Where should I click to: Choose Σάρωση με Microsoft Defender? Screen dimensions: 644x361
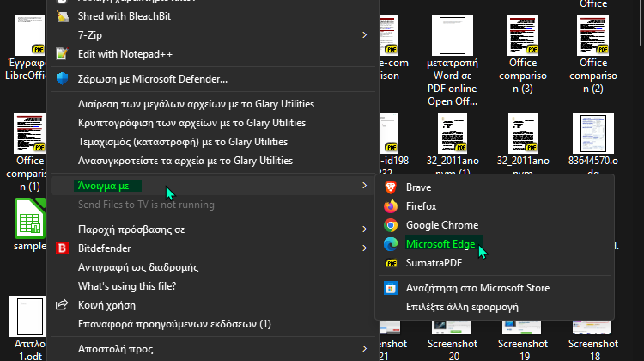coord(213,78)
